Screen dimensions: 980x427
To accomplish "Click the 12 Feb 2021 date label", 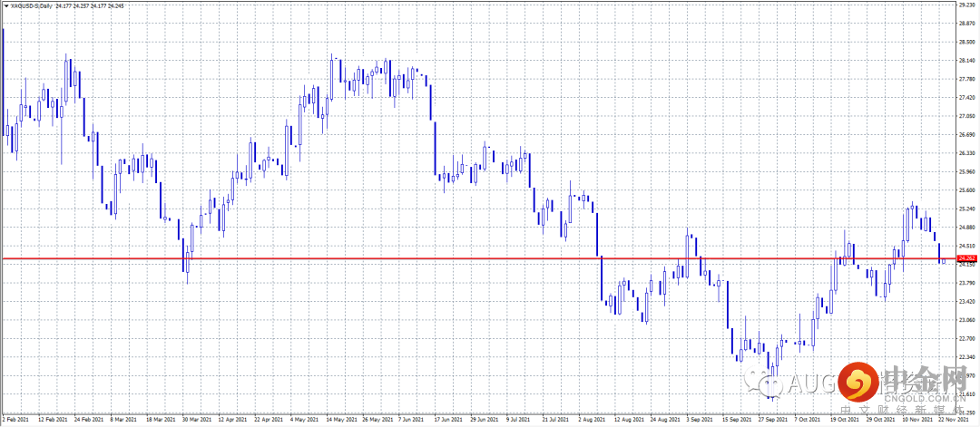I will tap(53, 420).
